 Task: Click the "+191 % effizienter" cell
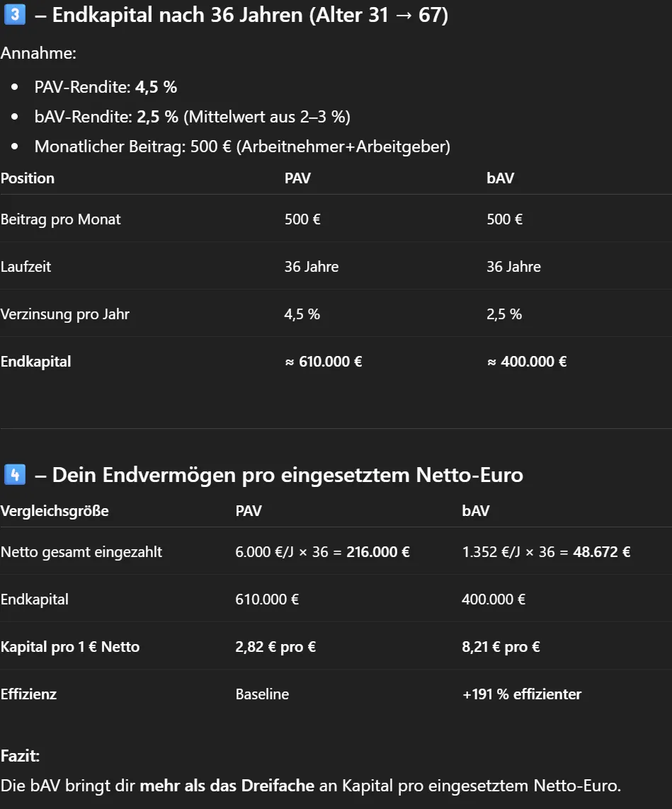click(521, 694)
